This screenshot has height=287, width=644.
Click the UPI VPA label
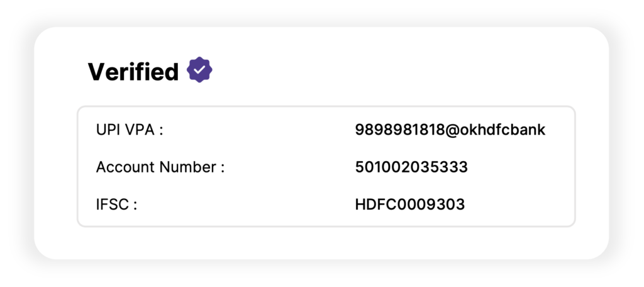(x=130, y=130)
